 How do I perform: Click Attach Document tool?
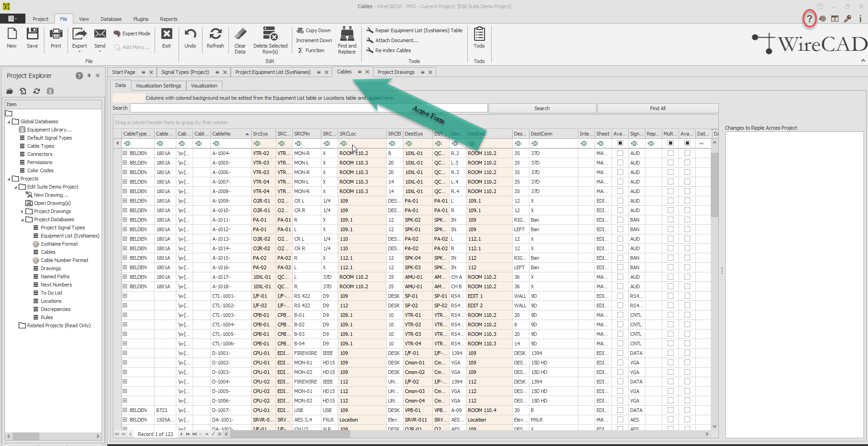click(x=392, y=40)
